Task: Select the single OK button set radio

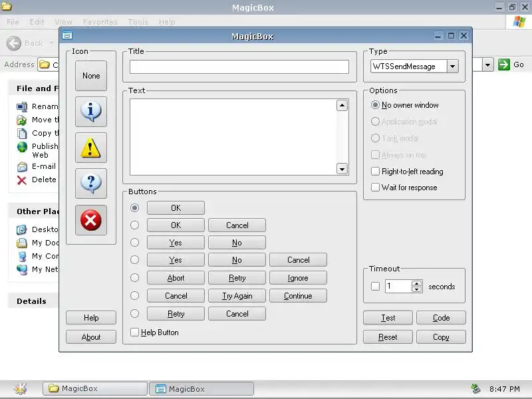Action: 135,207
